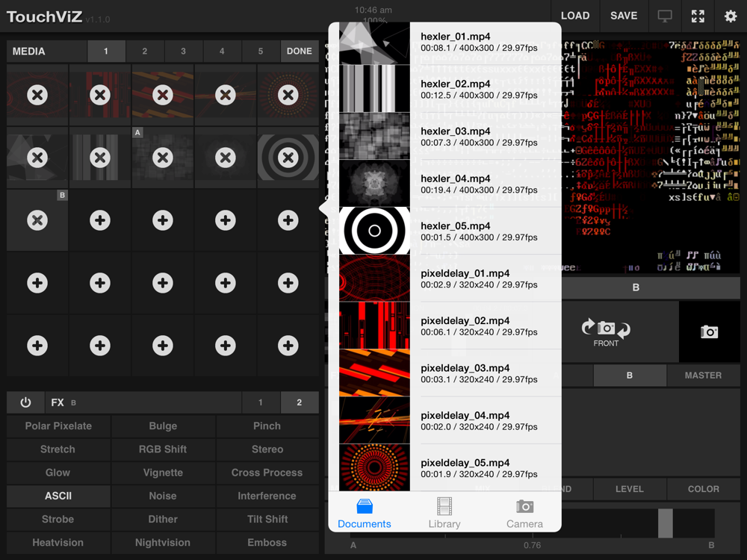Image resolution: width=747 pixels, height=560 pixels.
Task: Tap the camera snapshot icon
Action: coord(709,332)
